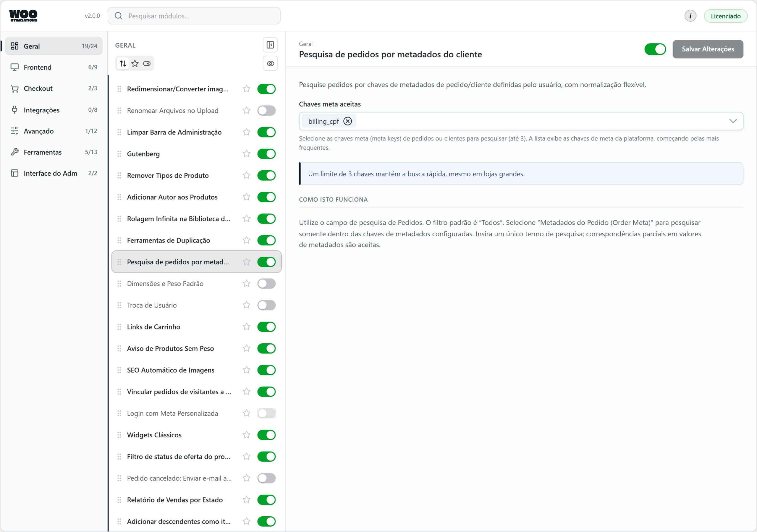Click drag handle of Troca de Usuário

click(x=119, y=305)
